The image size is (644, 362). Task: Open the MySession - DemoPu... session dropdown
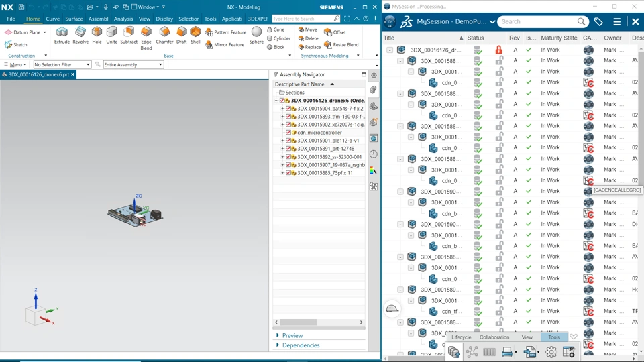pyautogui.click(x=492, y=21)
